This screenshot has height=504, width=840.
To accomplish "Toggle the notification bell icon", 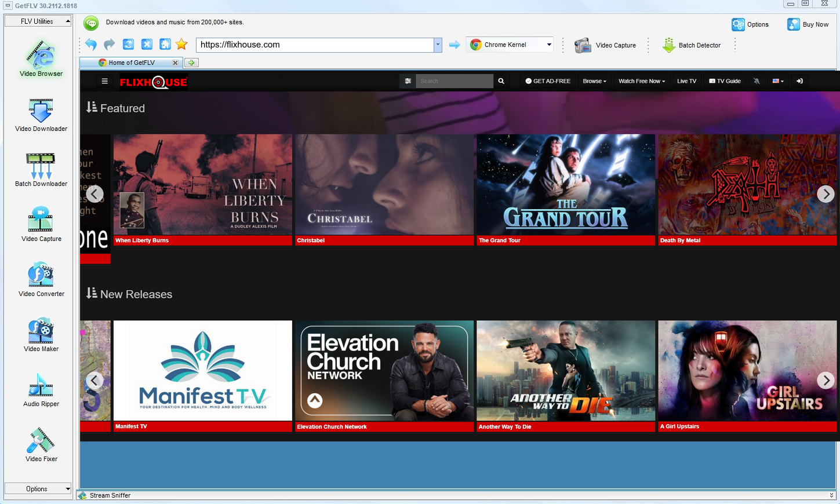I will 757,81.
